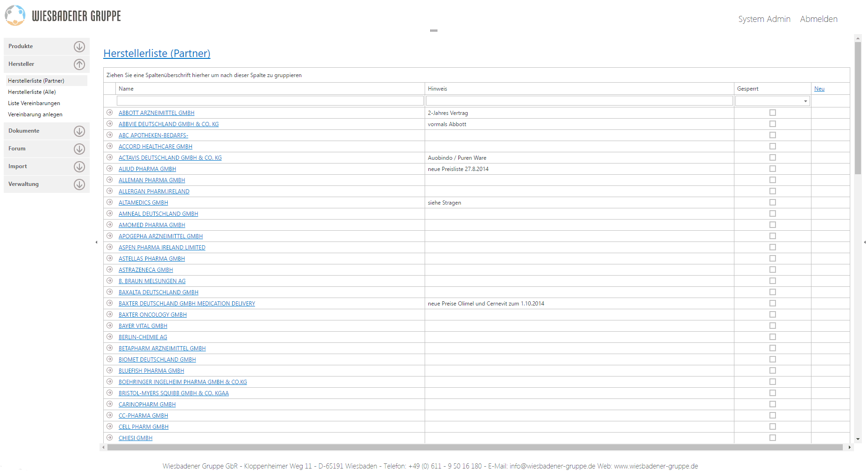
Task: Click the arrow icon next to ABBVIE DEUTSCHLAND
Action: coord(110,124)
